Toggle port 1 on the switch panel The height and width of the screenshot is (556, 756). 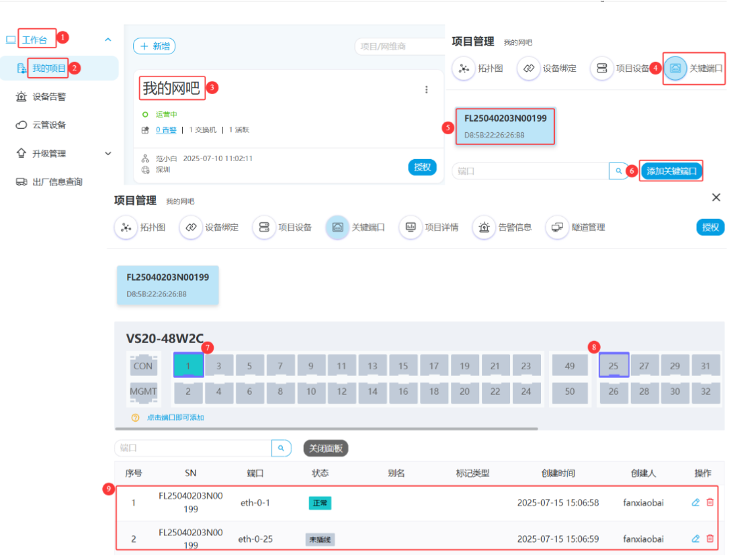click(x=187, y=366)
